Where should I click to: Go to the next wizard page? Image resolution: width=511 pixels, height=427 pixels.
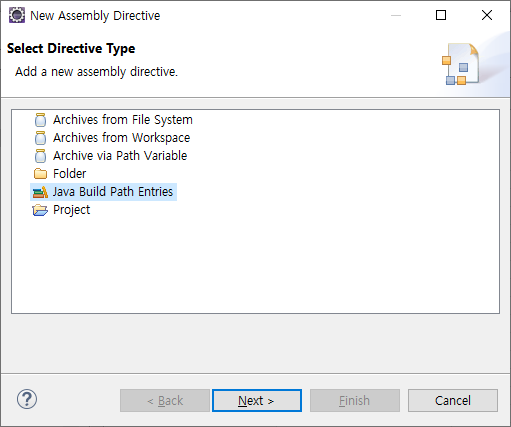(x=257, y=400)
